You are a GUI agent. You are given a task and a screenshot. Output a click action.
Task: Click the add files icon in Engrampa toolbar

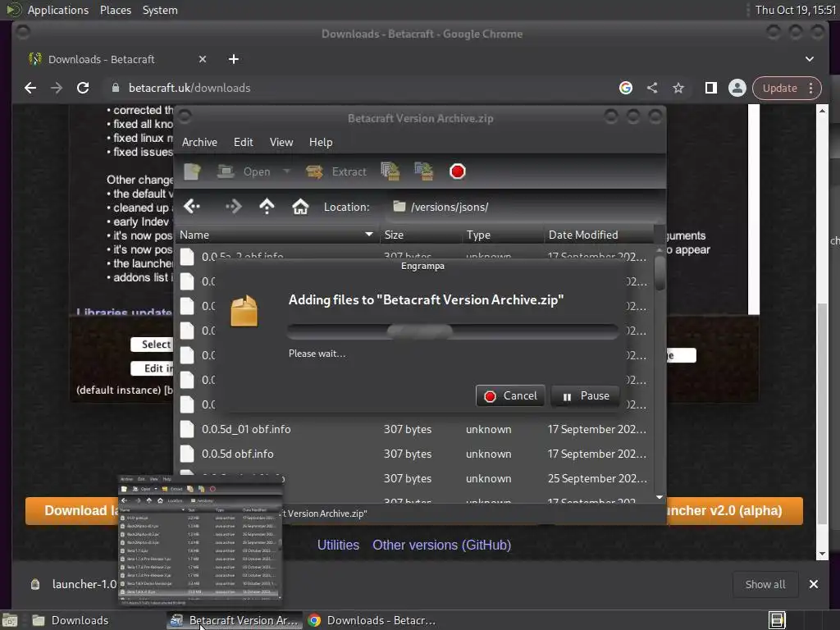(x=390, y=171)
